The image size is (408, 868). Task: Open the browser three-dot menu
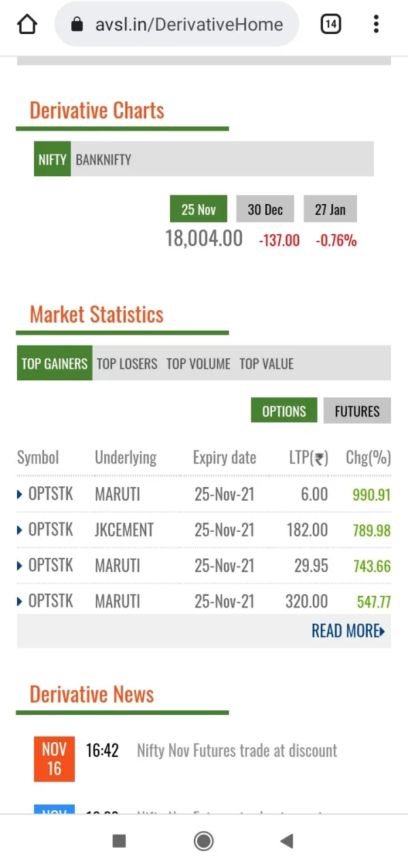pos(376,24)
